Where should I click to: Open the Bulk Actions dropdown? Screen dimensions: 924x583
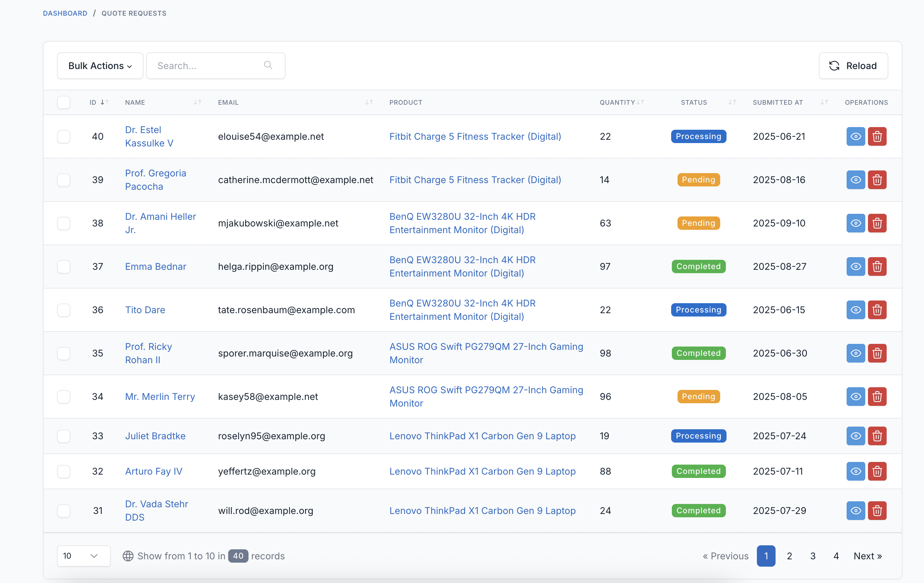pyautogui.click(x=100, y=66)
